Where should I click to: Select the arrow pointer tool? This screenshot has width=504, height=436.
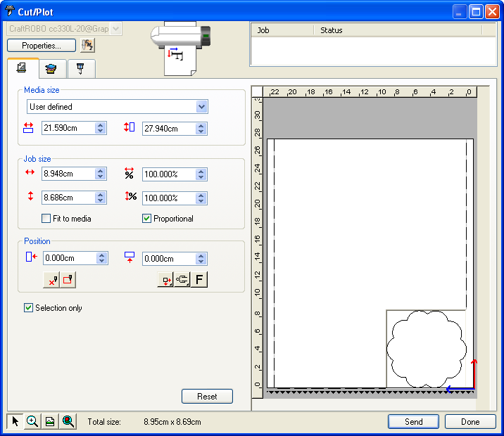pos(15,421)
